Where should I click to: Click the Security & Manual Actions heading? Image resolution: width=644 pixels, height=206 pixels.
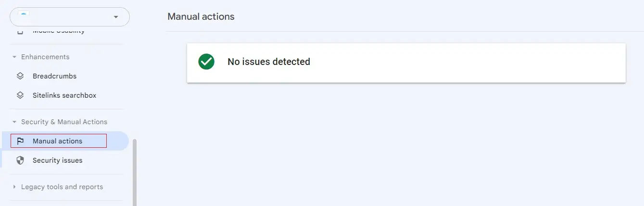point(64,122)
